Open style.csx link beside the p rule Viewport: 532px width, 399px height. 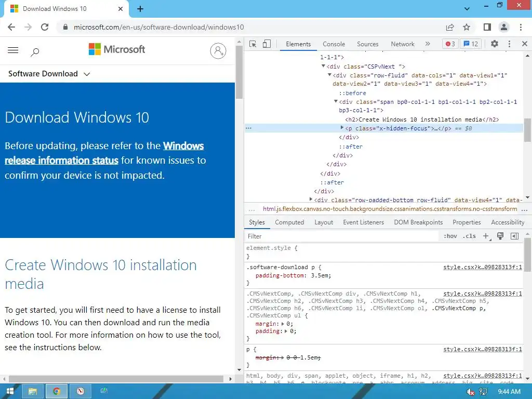click(483, 350)
